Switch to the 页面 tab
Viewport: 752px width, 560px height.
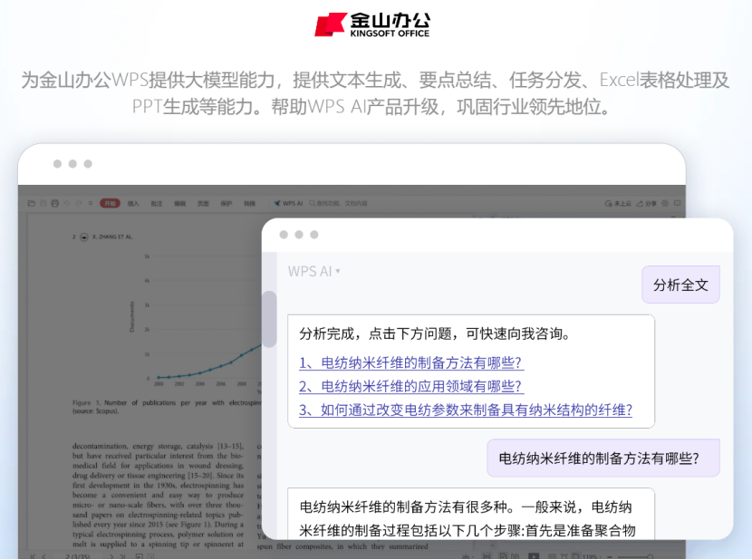[203, 204]
